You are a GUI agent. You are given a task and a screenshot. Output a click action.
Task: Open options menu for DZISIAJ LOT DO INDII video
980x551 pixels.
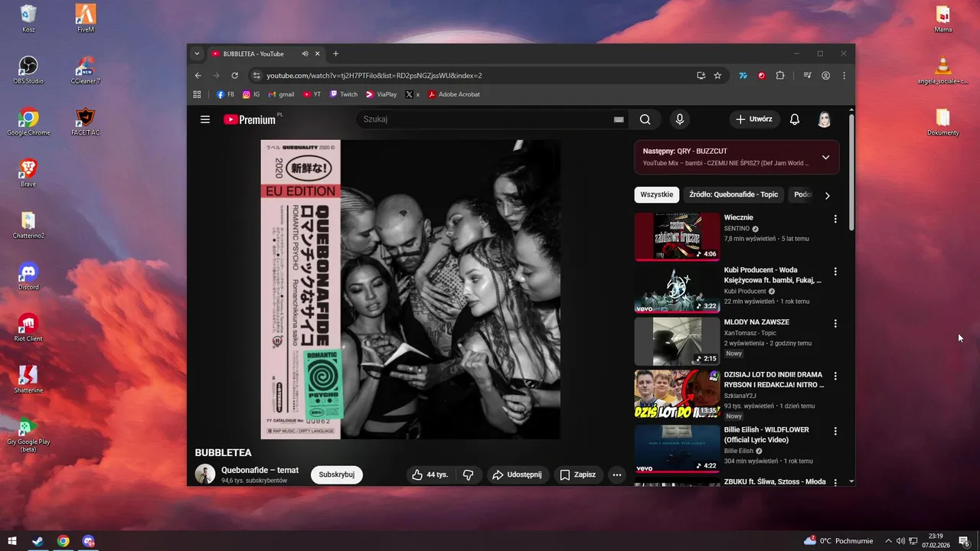(x=835, y=377)
